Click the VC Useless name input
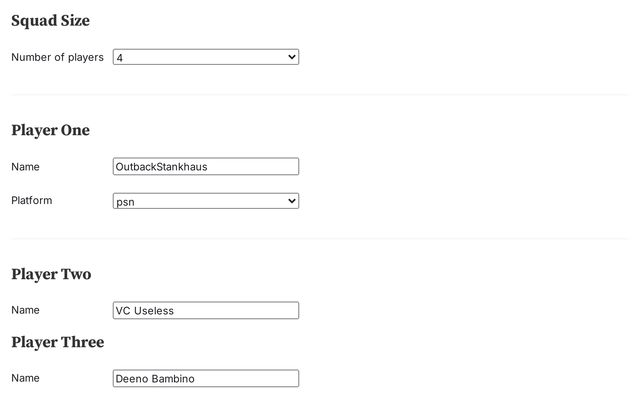The image size is (640, 400). [x=206, y=311]
